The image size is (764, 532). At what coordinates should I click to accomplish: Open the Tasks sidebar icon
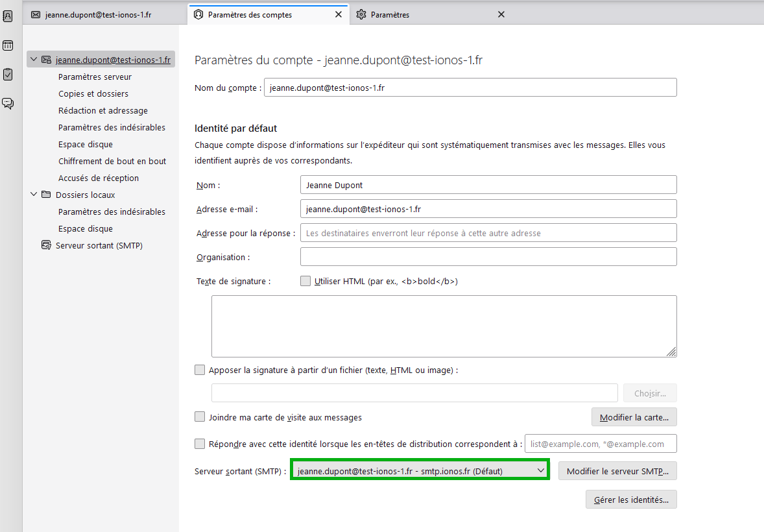click(8, 74)
